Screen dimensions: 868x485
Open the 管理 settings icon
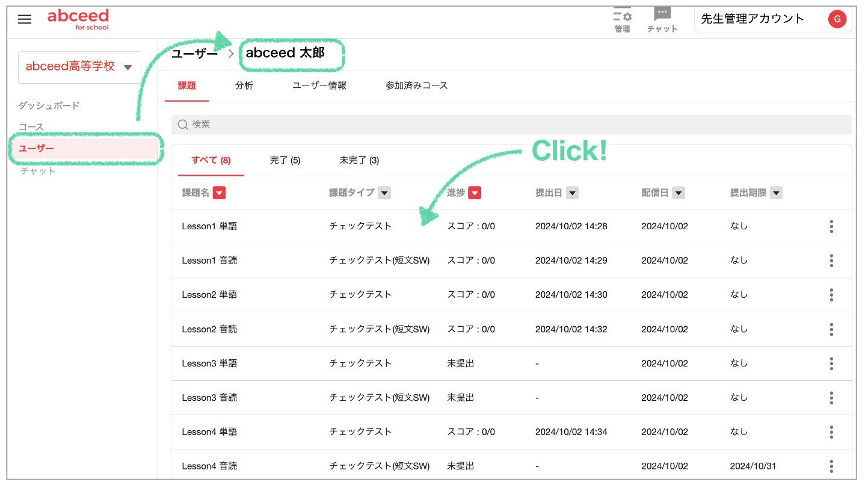click(x=622, y=19)
